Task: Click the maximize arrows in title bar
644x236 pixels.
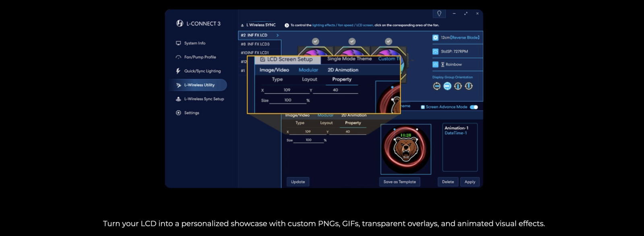Action: (466, 13)
